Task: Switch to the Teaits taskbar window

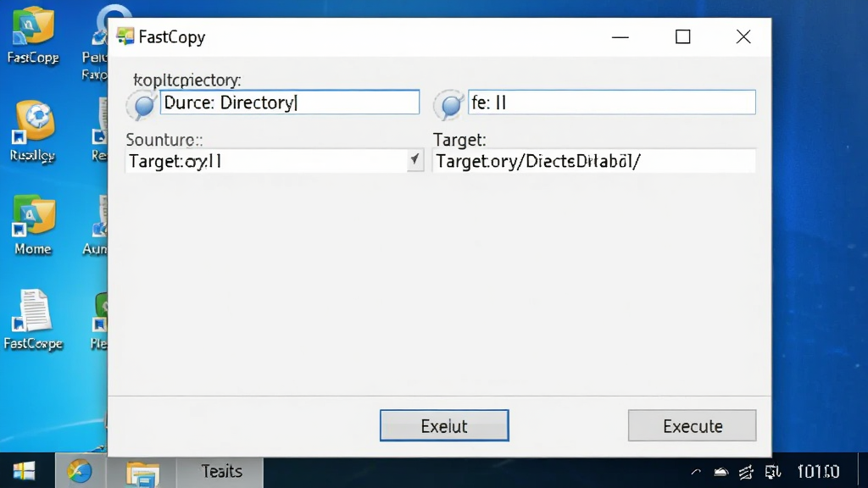Action: point(220,471)
